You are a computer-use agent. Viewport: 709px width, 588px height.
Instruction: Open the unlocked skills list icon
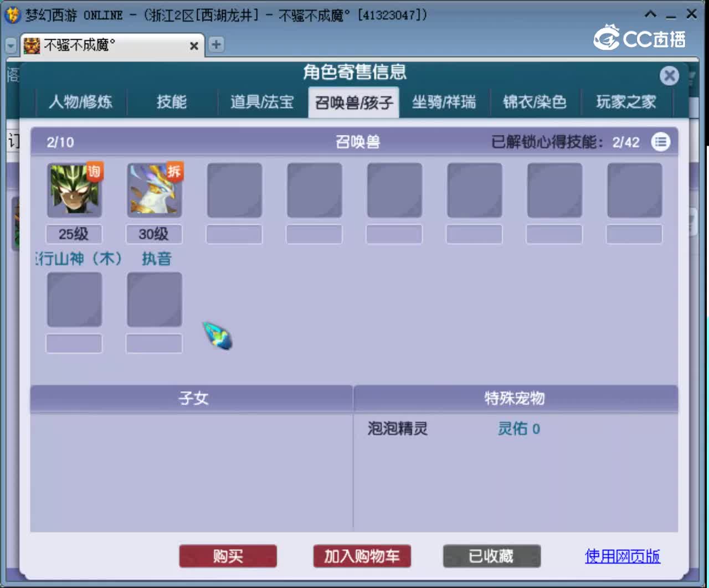point(660,142)
